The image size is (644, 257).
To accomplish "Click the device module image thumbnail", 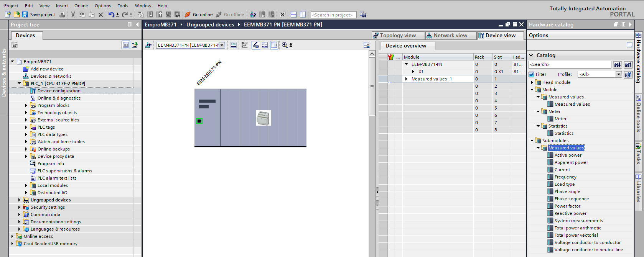I will pyautogui.click(x=264, y=118).
